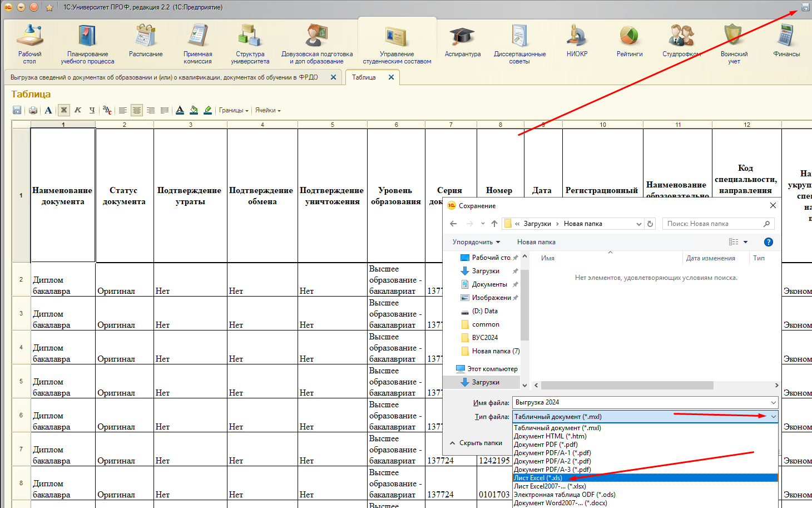Select Документы in navigation pane
This screenshot has height=508, width=812.
(489, 284)
